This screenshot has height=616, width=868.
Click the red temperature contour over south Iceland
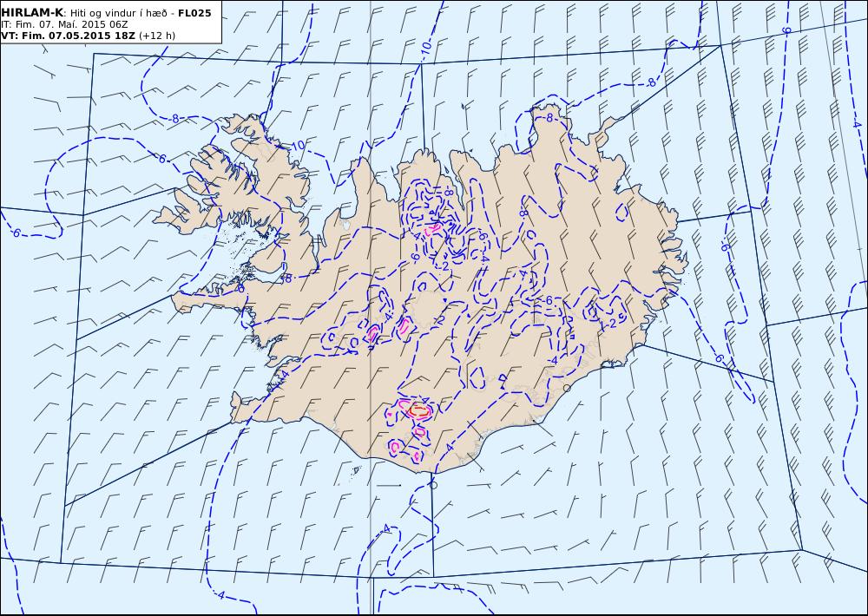tap(419, 410)
